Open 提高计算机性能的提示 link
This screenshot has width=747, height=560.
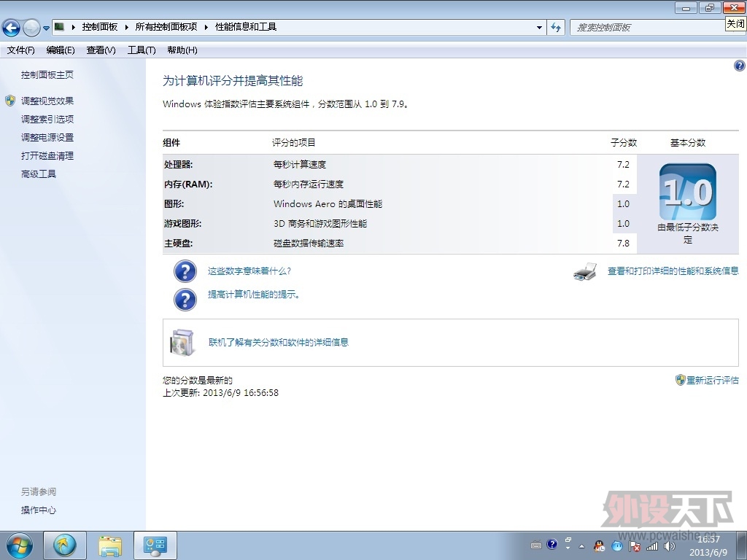pyautogui.click(x=254, y=295)
